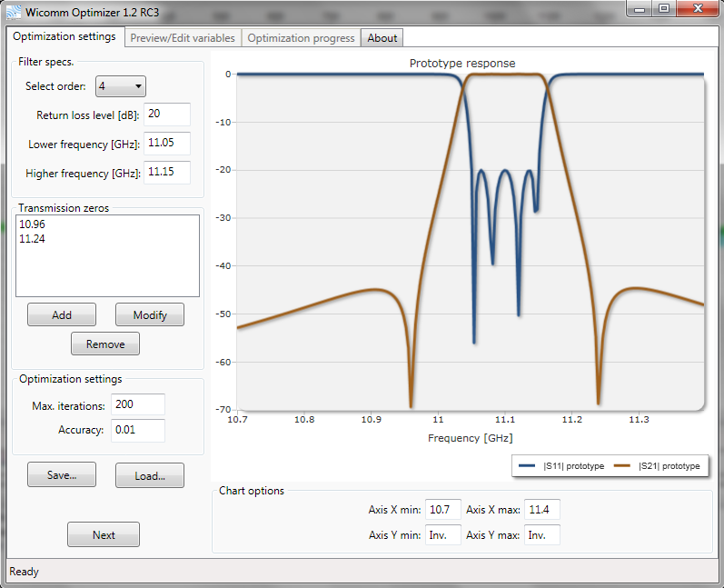Click the Return loss level input field
This screenshot has height=588, width=724.
click(x=167, y=115)
